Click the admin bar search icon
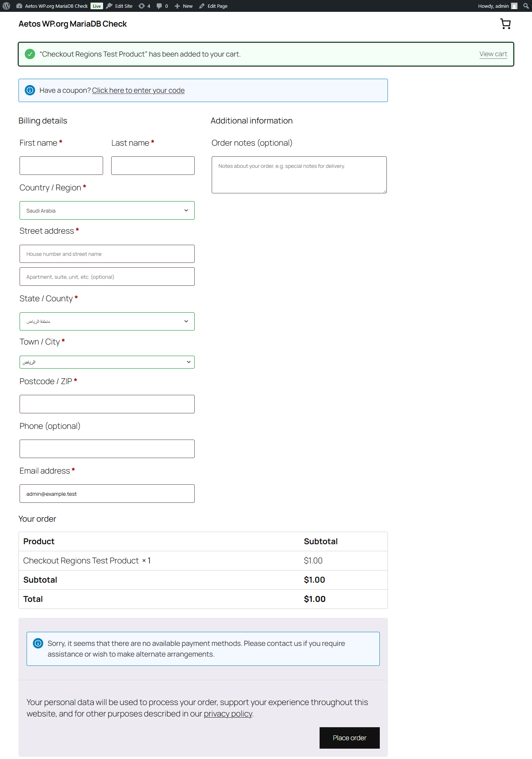 (526, 6)
